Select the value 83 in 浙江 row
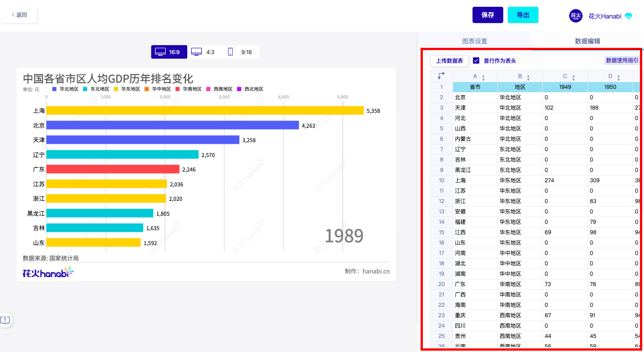This screenshot has height=352, width=644. [610, 201]
